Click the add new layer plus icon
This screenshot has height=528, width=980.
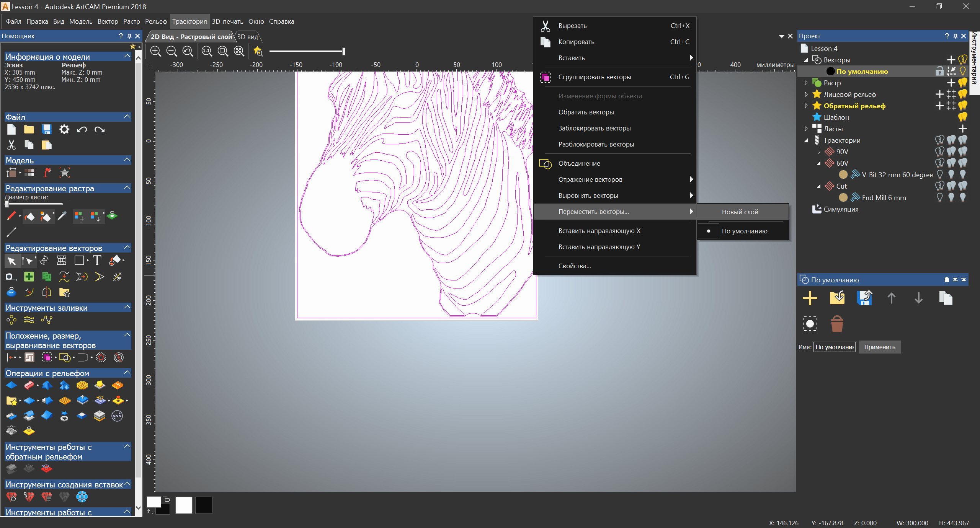pos(810,298)
